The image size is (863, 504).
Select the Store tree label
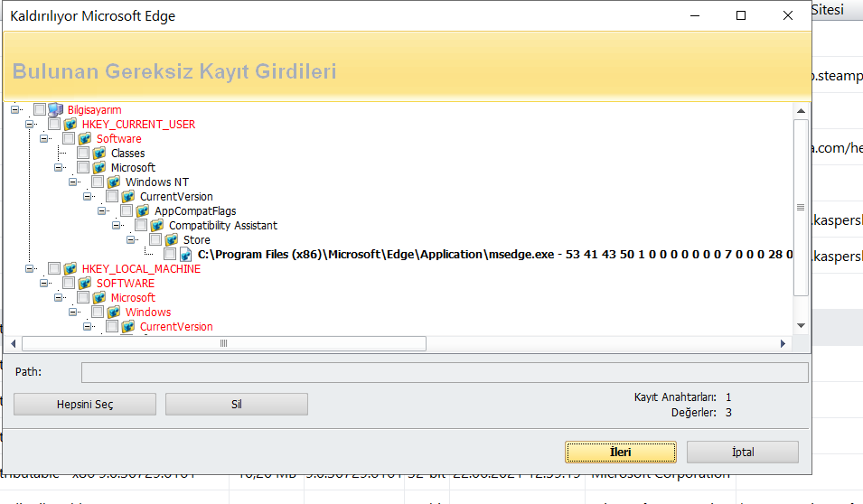[196, 240]
